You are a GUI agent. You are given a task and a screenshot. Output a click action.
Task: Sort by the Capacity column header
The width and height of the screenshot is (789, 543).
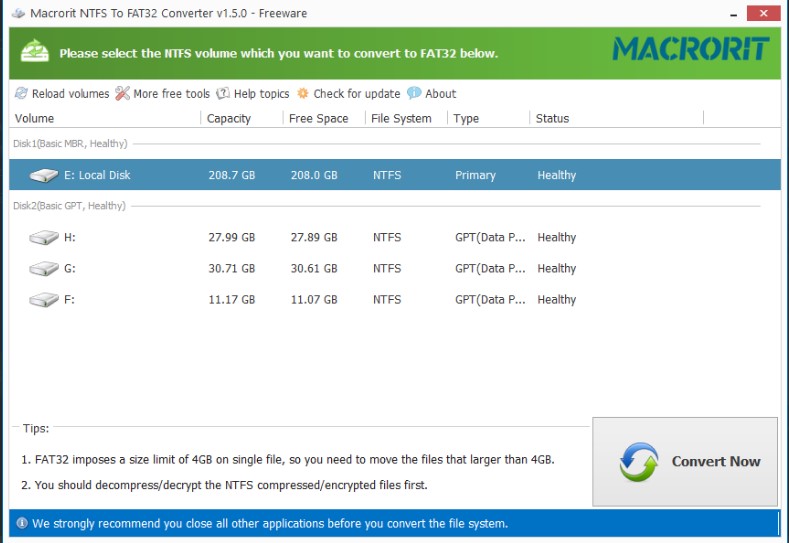[x=229, y=118]
